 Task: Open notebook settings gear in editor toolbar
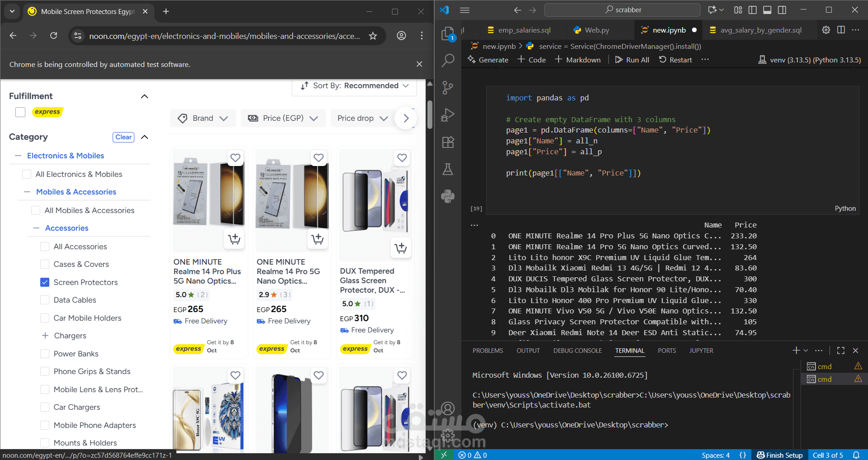pos(826,30)
